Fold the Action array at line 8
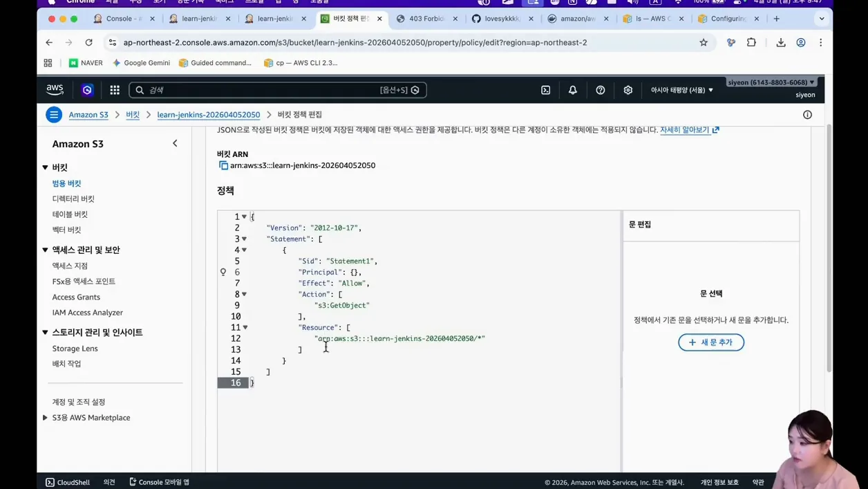 244,294
